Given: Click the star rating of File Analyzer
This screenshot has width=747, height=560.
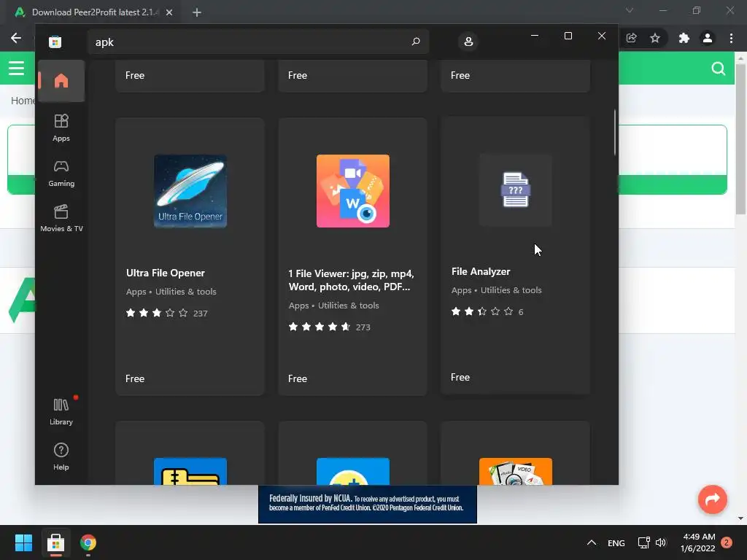Looking at the screenshot, I should (482, 311).
